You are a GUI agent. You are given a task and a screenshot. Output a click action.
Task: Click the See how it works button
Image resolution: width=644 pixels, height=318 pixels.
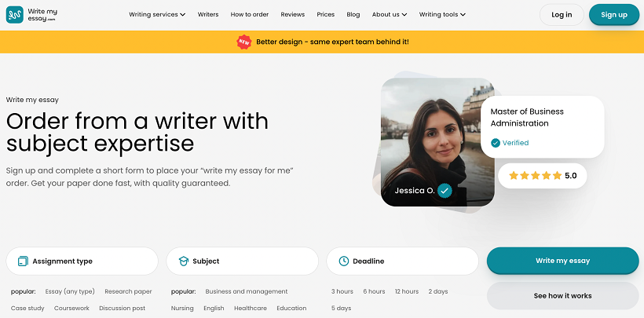(562, 296)
